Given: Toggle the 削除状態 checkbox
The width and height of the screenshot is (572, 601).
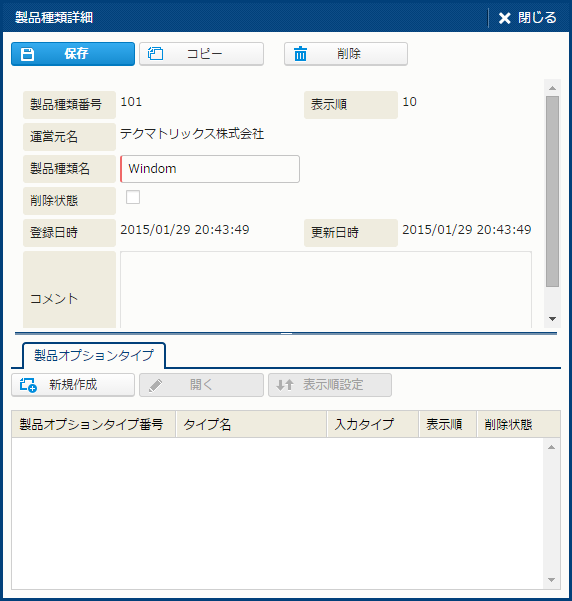Looking at the screenshot, I should pyautogui.click(x=133, y=197).
